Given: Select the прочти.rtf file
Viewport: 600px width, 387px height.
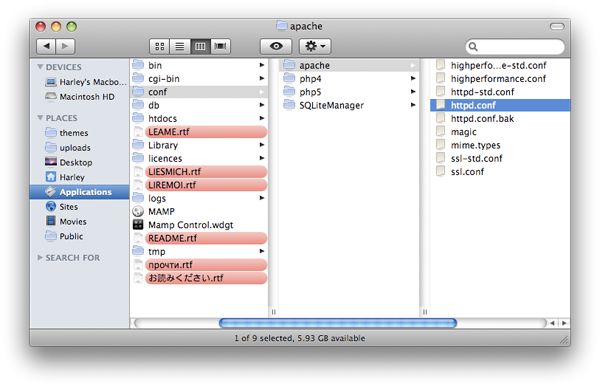Looking at the screenshot, I should point(199,265).
